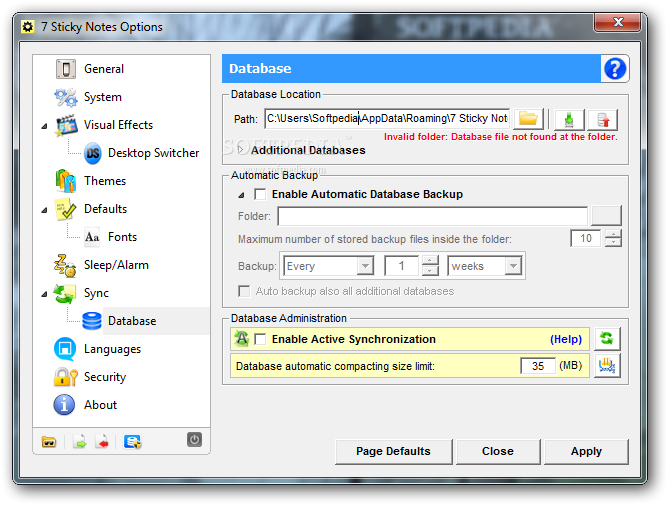Browse for database folder icon next to Path
The width and height of the screenshot is (668, 505).
click(528, 119)
